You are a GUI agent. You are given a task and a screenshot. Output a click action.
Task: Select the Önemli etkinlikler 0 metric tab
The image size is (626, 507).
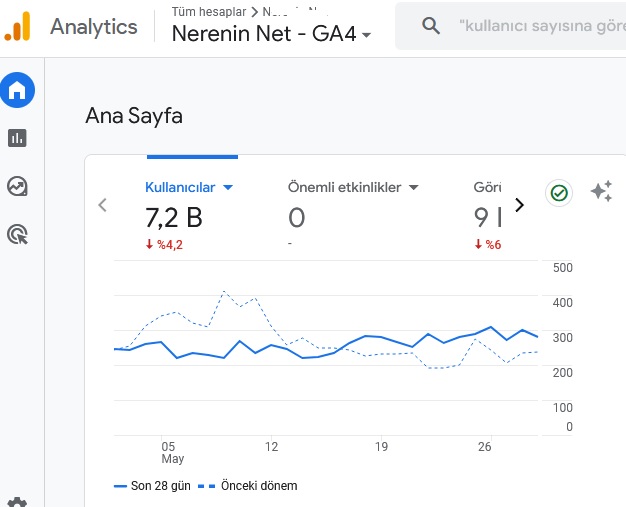(353, 216)
